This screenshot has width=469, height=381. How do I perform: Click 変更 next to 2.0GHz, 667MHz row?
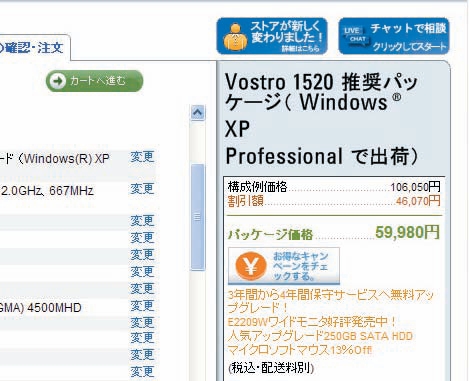[x=142, y=189]
